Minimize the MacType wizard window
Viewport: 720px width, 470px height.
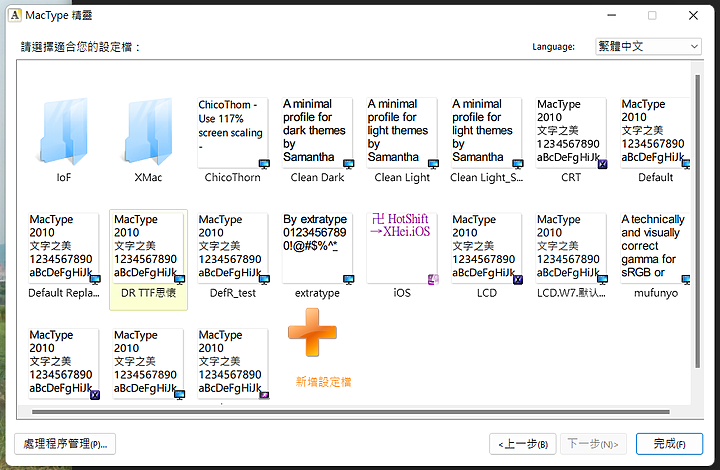pos(612,15)
